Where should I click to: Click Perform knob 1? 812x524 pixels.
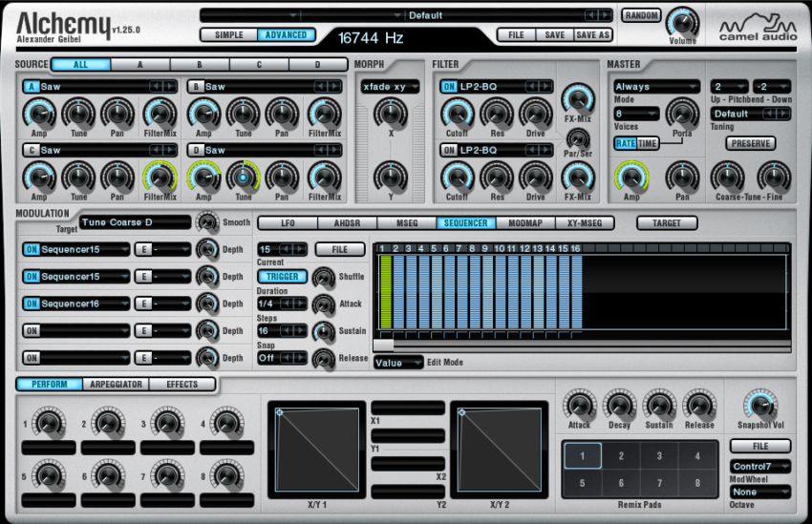point(48,423)
